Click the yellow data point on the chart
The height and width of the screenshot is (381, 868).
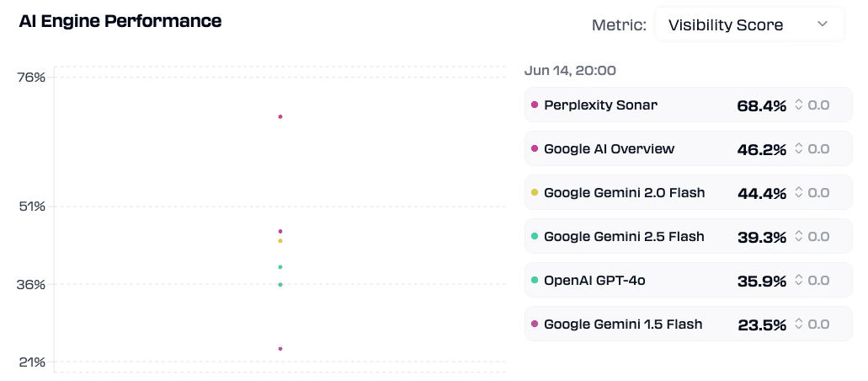pyautogui.click(x=280, y=241)
